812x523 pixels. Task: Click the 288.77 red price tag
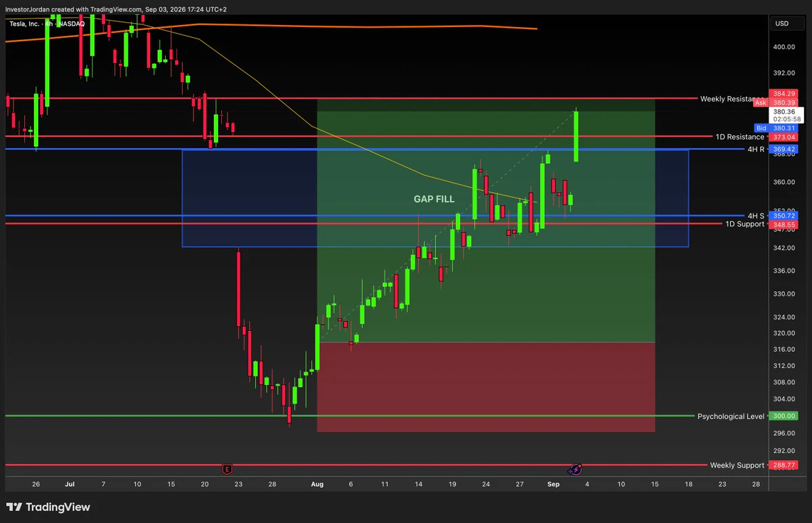coord(784,465)
